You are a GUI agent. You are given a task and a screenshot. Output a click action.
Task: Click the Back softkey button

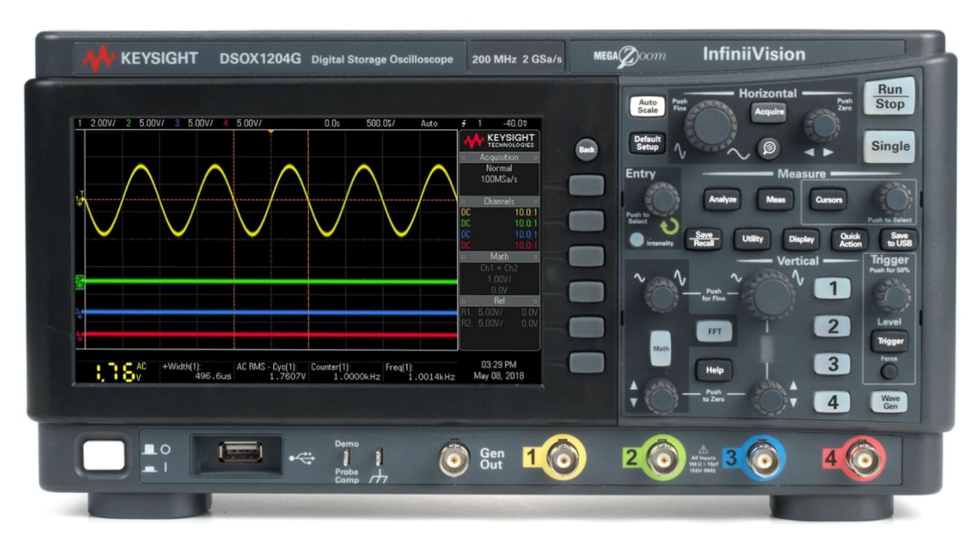[587, 149]
